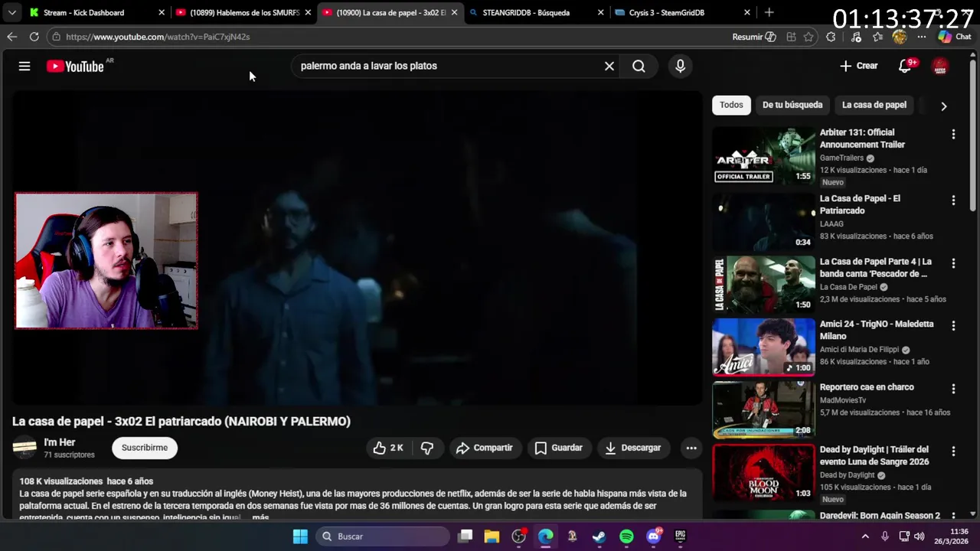Click the Compartir share button
This screenshot has width=980, height=551.
(x=484, y=448)
